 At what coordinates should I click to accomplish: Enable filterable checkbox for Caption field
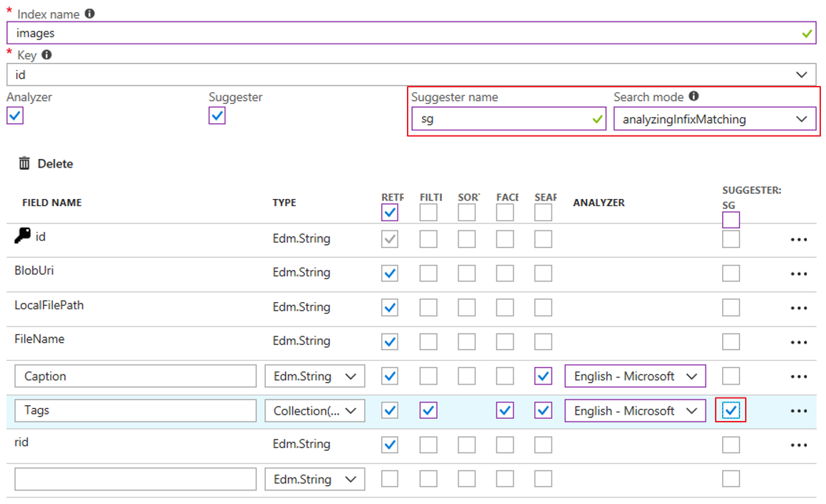[x=428, y=376]
